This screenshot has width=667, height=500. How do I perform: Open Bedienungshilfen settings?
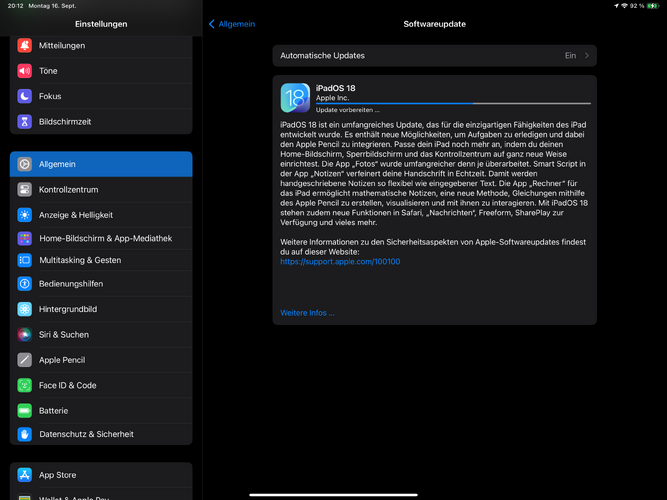pos(101,283)
